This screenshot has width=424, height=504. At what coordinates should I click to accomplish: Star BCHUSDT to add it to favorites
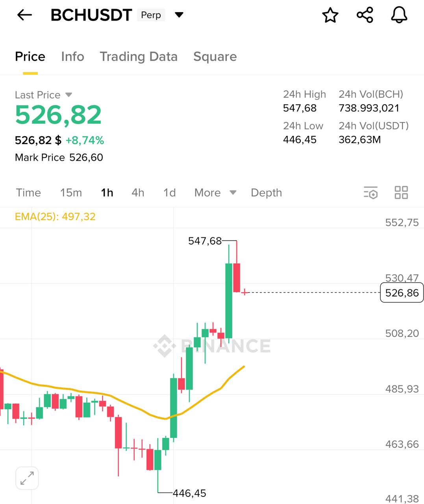330,15
